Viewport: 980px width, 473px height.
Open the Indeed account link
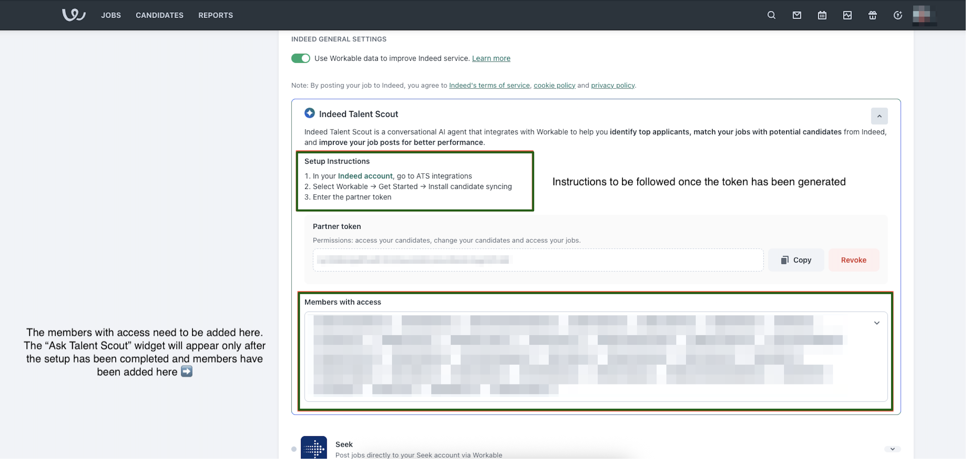pyautogui.click(x=365, y=176)
